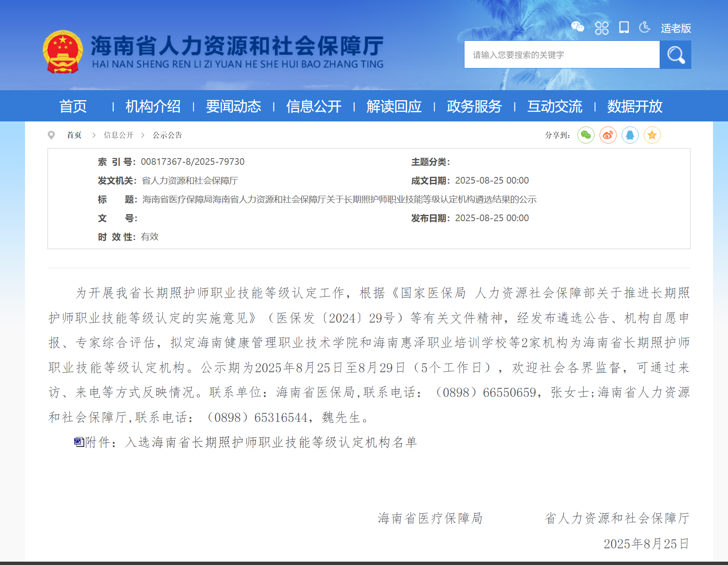The height and width of the screenshot is (565, 728).
Task: Open the WeChat icon in header
Action: click(x=577, y=27)
